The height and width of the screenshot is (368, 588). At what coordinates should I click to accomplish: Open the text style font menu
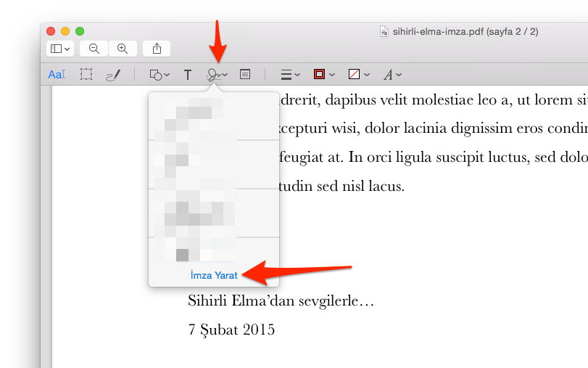(392, 74)
